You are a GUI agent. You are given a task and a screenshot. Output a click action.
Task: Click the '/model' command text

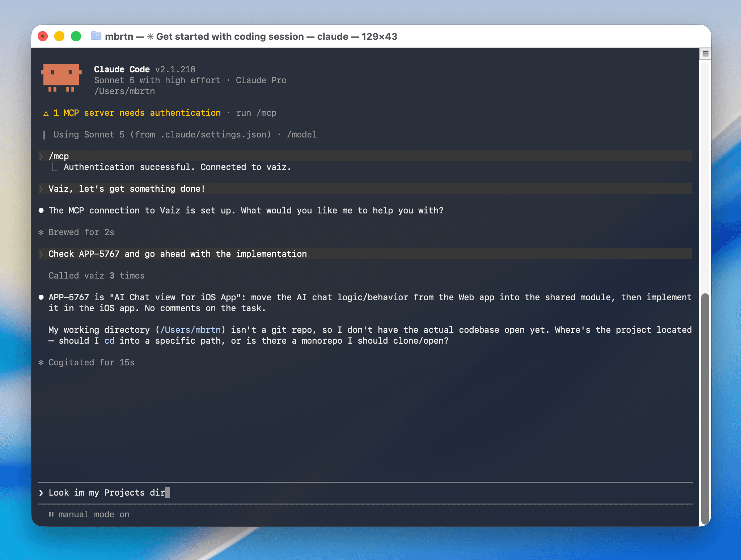click(302, 135)
